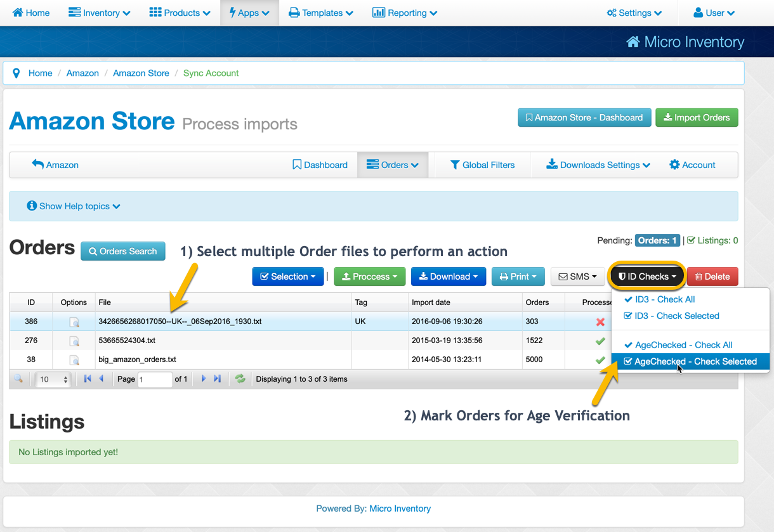This screenshot has width=774, height=532.
Task: Open the Dashboard tab
Action: 320,165
